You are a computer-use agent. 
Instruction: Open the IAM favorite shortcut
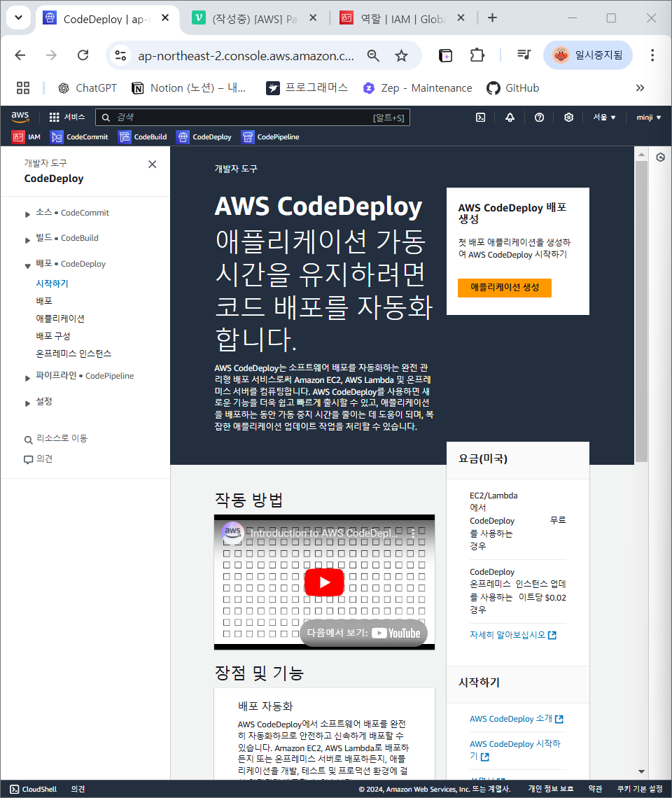click(x=27, y=137)
